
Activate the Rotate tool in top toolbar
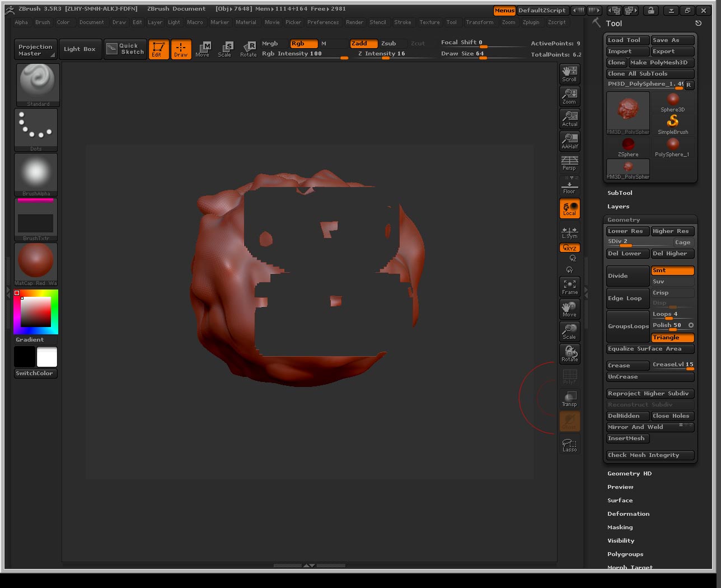(x=248, y=49)
